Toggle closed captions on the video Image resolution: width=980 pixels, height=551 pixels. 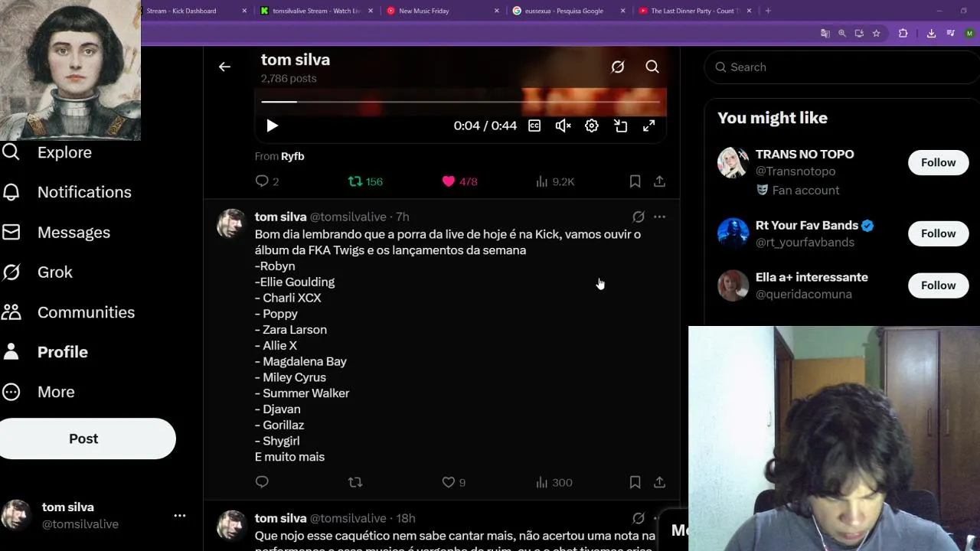[x=534, y=126]
